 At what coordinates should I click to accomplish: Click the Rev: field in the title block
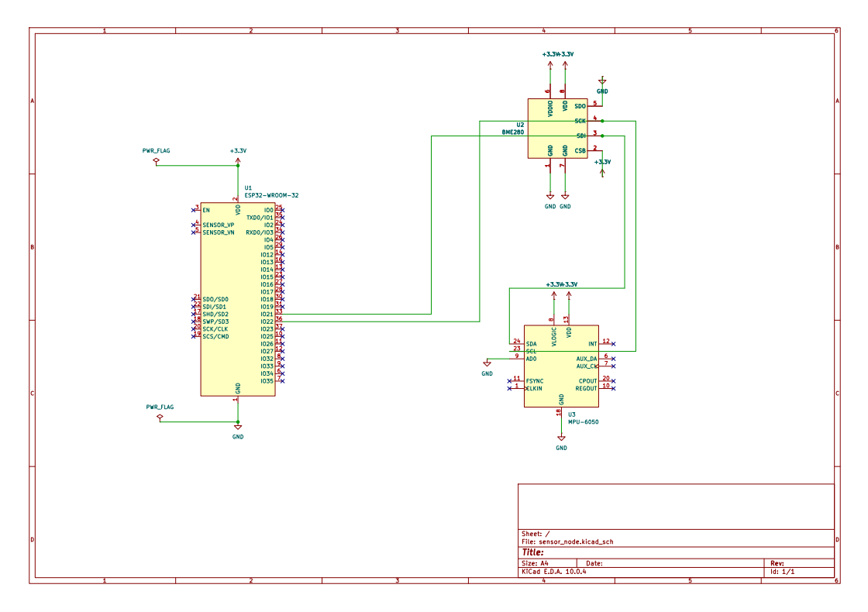point(777,563)
